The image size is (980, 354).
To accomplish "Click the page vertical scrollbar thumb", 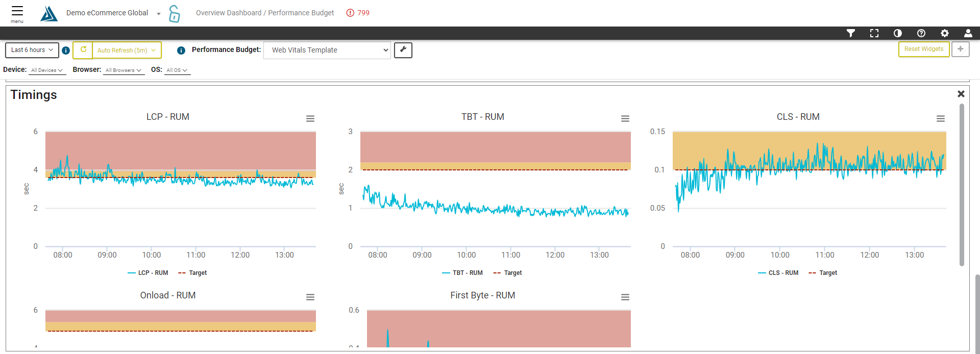I will (x=977, y=313).
